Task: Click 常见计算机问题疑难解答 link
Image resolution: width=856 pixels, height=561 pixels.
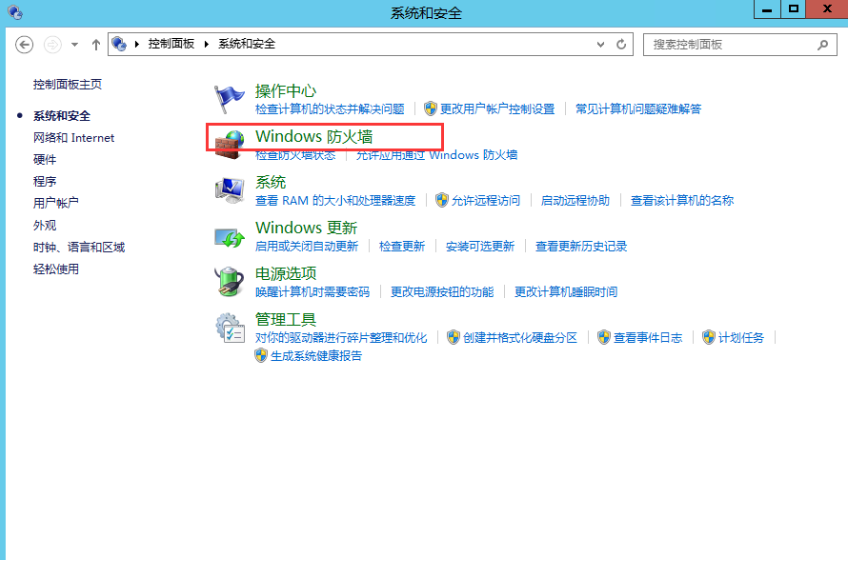Action: click(x=638, y=109)
